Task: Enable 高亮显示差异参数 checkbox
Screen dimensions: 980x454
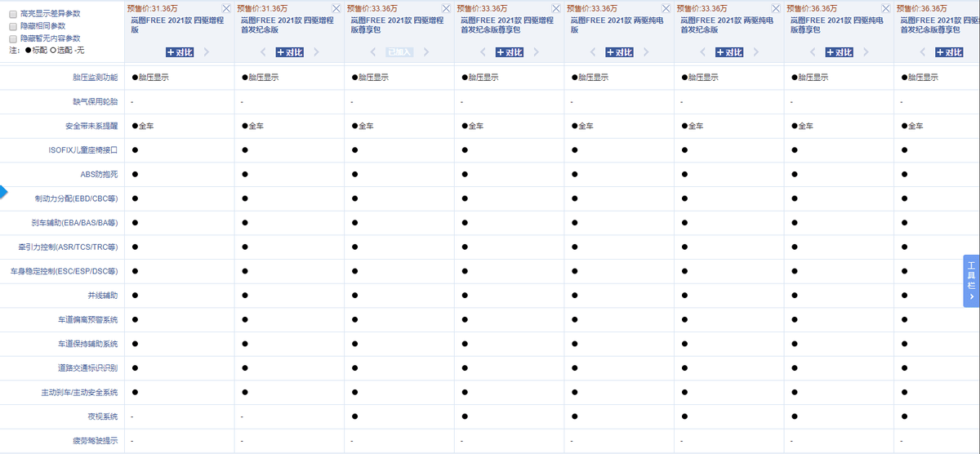Action: click(12, 14)
